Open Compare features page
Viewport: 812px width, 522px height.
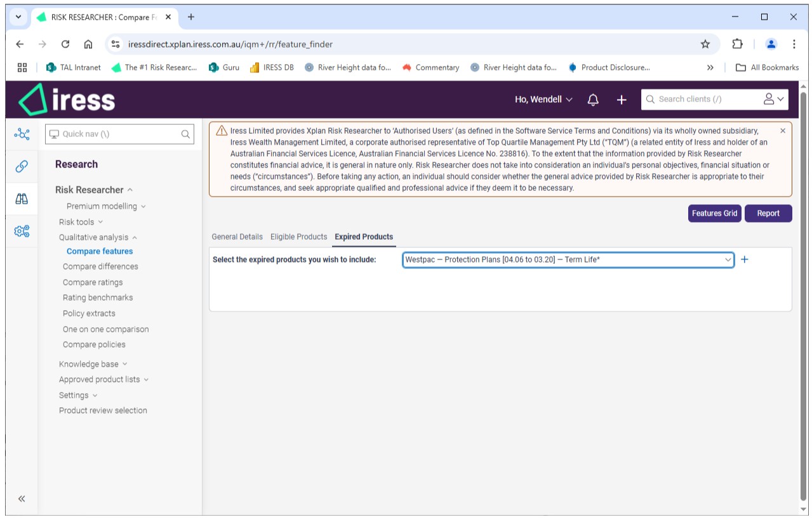click(100, 251)
